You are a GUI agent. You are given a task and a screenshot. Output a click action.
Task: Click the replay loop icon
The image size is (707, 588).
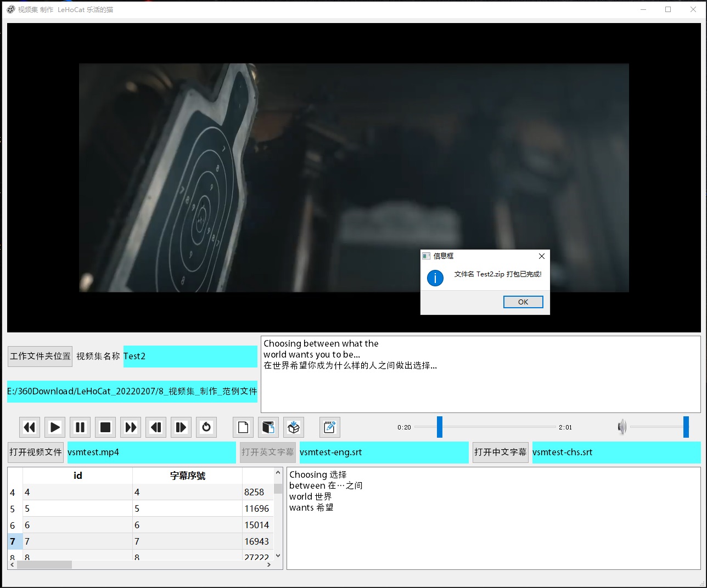[x=206, y=427]
